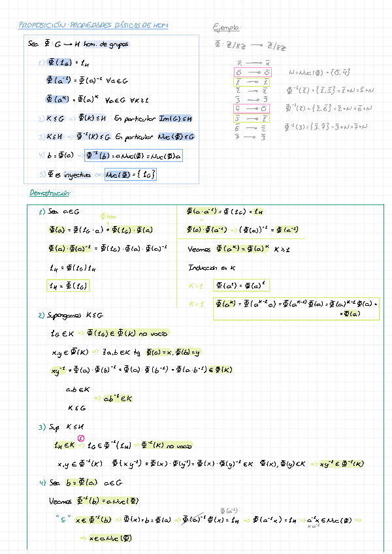Select the highlighted 'Im(G) ≤ H' text
Image resolution: width=392 pixels, height=554 pixels.
pos(177,118)
